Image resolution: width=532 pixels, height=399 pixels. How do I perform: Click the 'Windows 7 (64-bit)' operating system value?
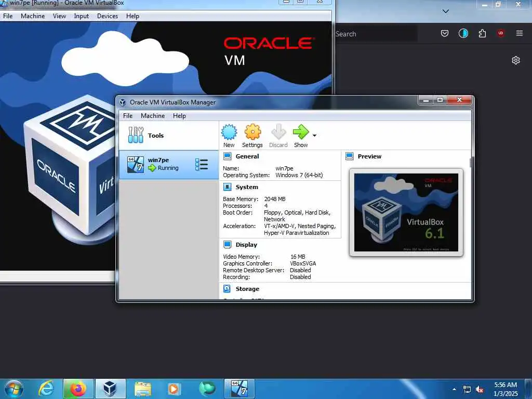[x=299, y=175]
